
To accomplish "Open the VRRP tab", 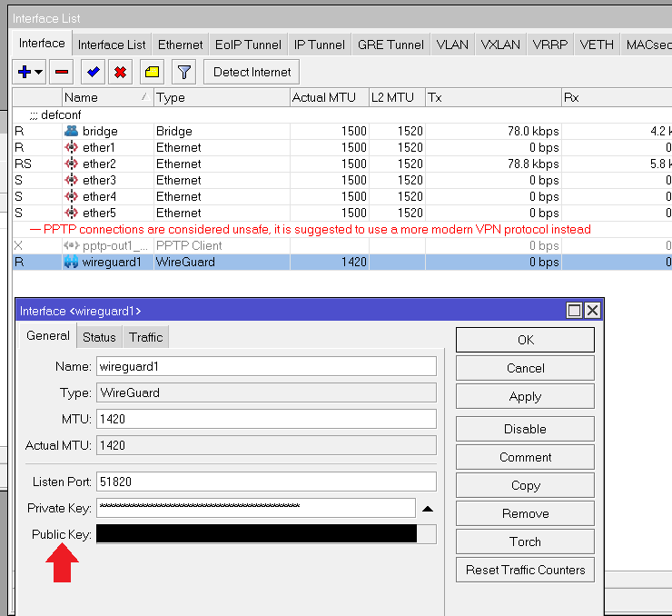I will [x=549, y=45].
